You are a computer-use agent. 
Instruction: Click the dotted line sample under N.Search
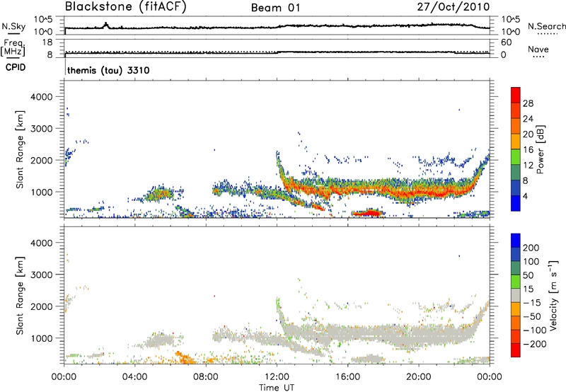[x=548, y=34]
